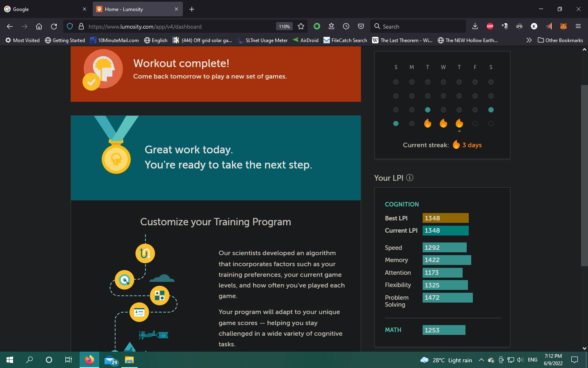The width and height of the screenshot is (588, 368).
Task: Open browser History clock icon
Action: 346,26
